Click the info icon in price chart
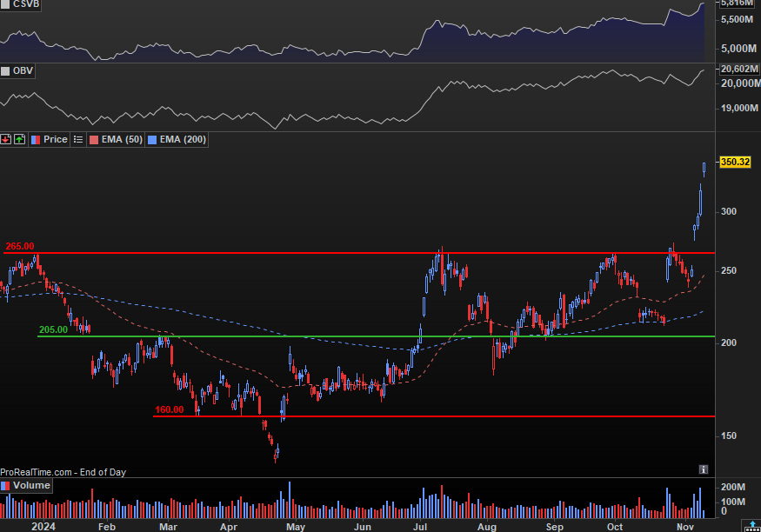 point(704,469)
